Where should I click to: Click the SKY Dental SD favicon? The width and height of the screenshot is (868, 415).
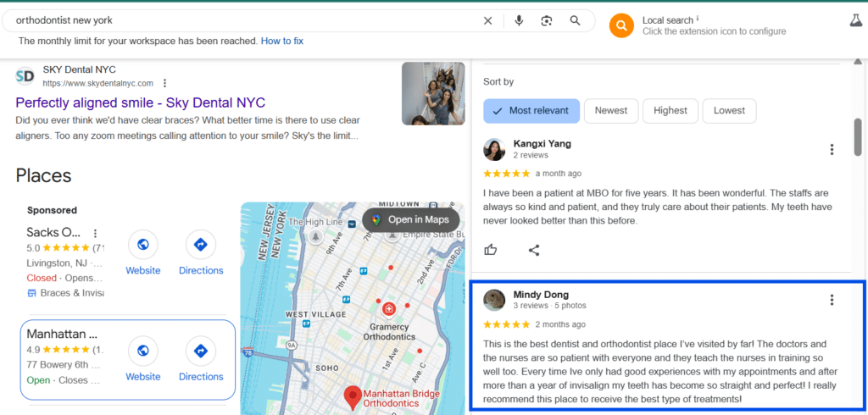pos(25,76)
